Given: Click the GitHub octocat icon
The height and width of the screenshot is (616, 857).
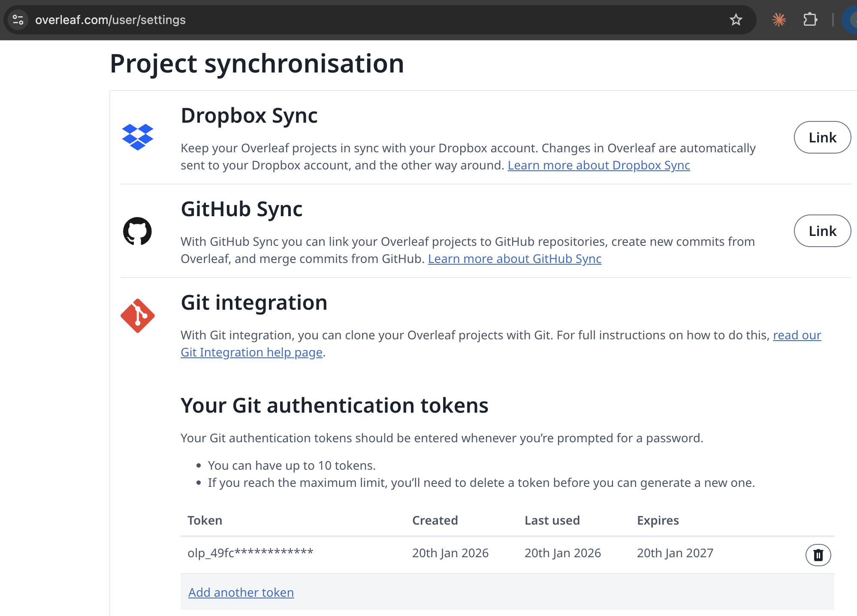Looking at the screenshot, I should 137,231.
